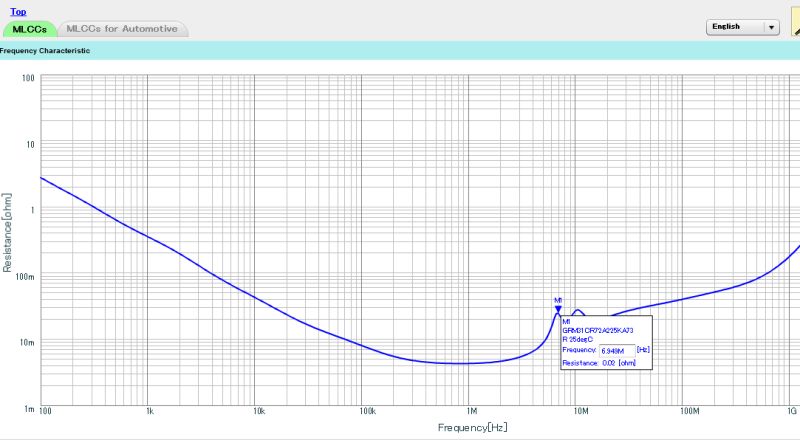
Task: Click the GRM31CR72A225KA73 part number text
Action: point(597,331)
